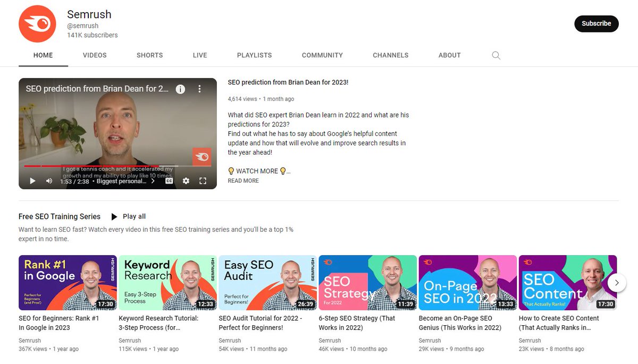Image resolution: width=638 pixels, height=364 pixels.
Task: Open more options menu on video player
Action: pyautogui.click(x=199, y=89)
